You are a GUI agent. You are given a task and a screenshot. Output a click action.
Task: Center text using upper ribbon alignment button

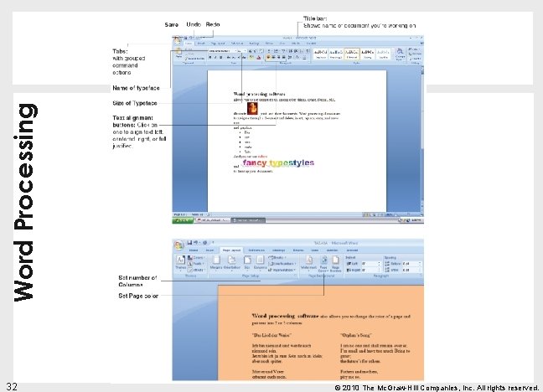click(273, 58)
